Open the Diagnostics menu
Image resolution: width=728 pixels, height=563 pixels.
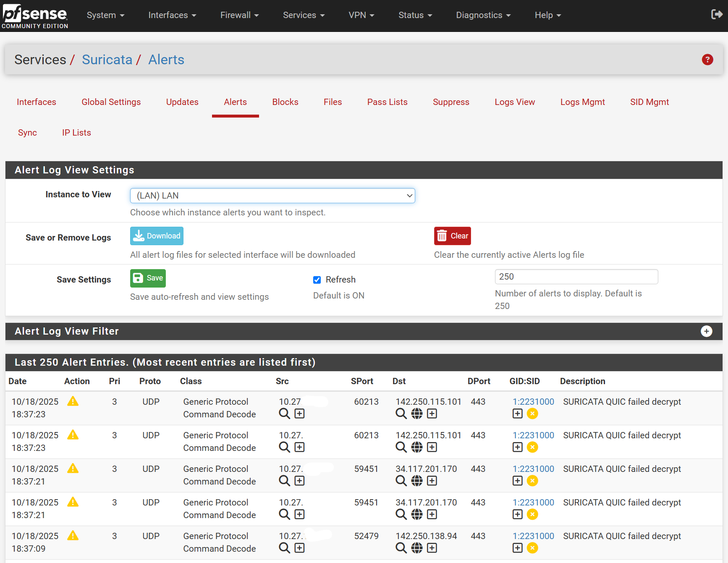[x=483, y=15]
